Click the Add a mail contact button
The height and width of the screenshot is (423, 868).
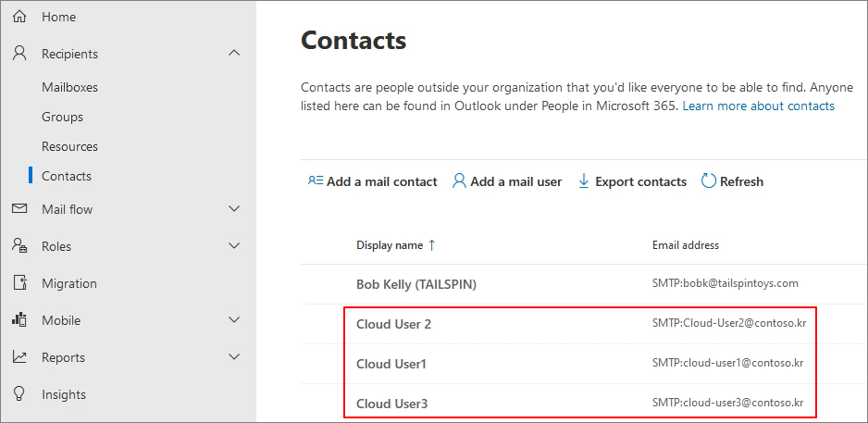[373, 181]
